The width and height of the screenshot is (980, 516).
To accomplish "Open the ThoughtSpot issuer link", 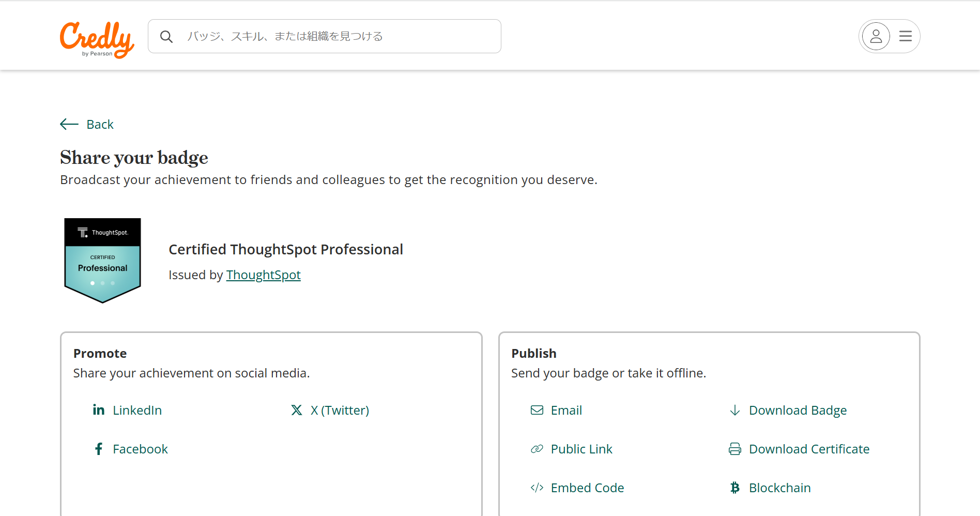I will click(263, 275).
